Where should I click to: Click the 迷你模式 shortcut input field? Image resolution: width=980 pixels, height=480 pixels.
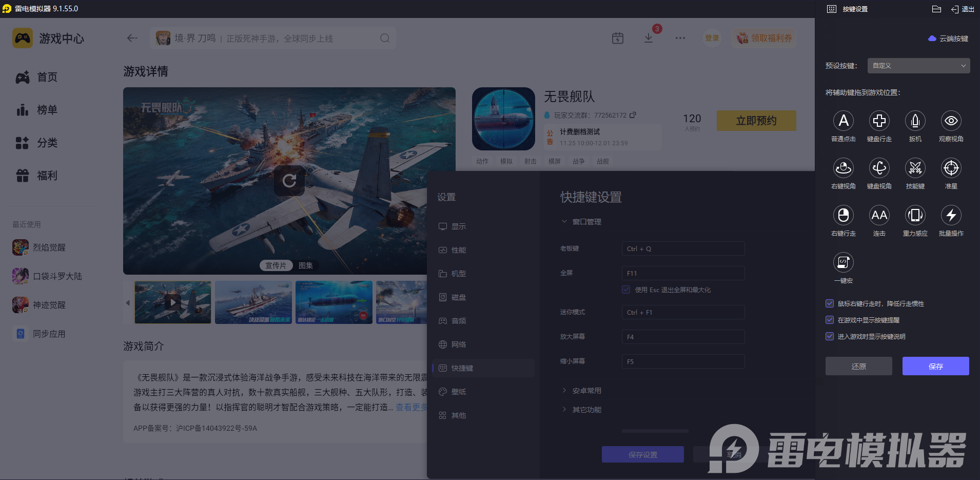(x=682, y=312)
